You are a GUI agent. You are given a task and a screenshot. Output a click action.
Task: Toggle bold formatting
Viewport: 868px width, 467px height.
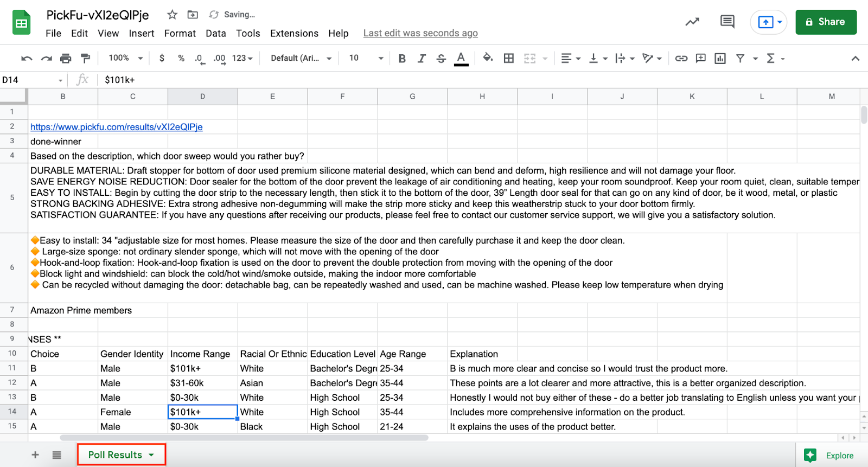[402, 58]
